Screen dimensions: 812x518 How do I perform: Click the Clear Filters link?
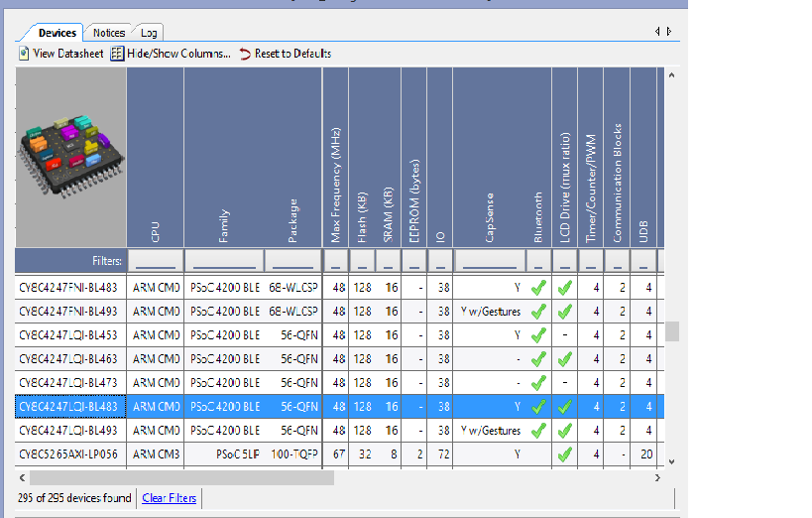click(169, 498)
